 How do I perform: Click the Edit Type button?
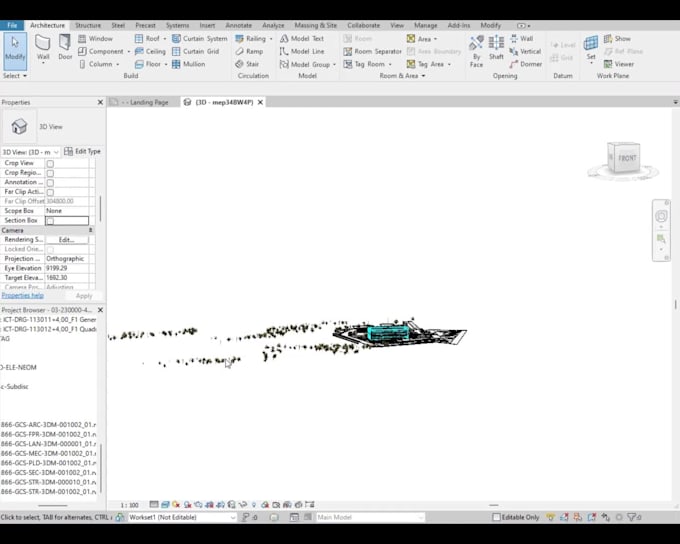coord(82,151)
